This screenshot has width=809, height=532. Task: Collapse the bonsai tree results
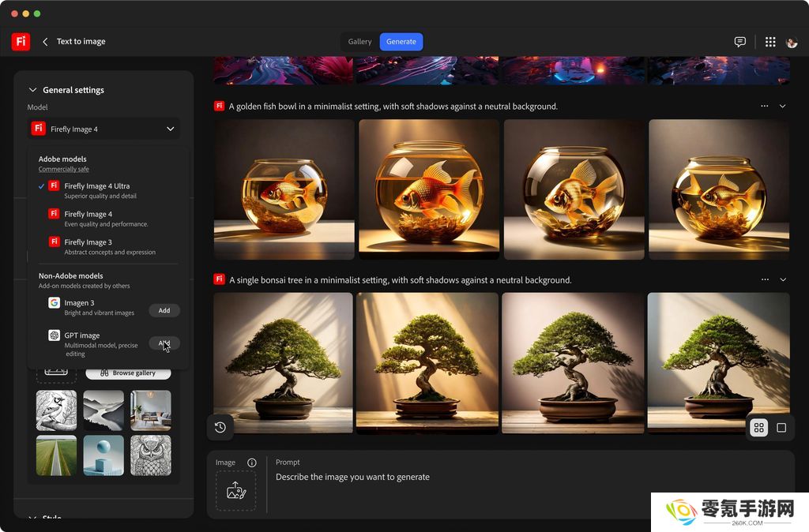pyautogui.click(x=783, y=279)
